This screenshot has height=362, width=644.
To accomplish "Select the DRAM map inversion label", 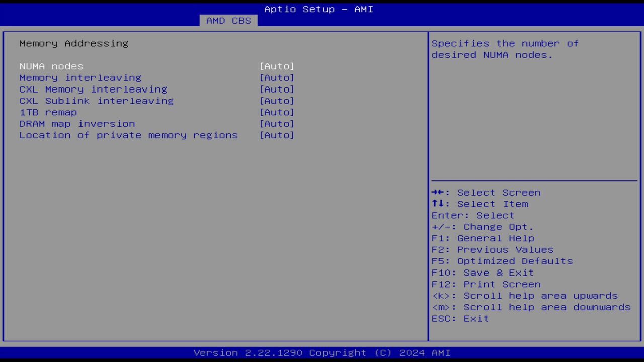I will pos(77,124).
